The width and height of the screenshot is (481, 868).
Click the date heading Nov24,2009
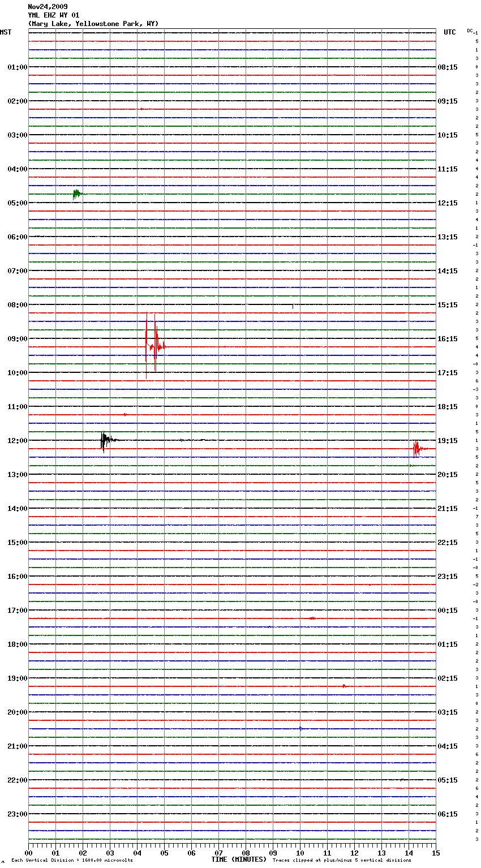click(48, 7)
